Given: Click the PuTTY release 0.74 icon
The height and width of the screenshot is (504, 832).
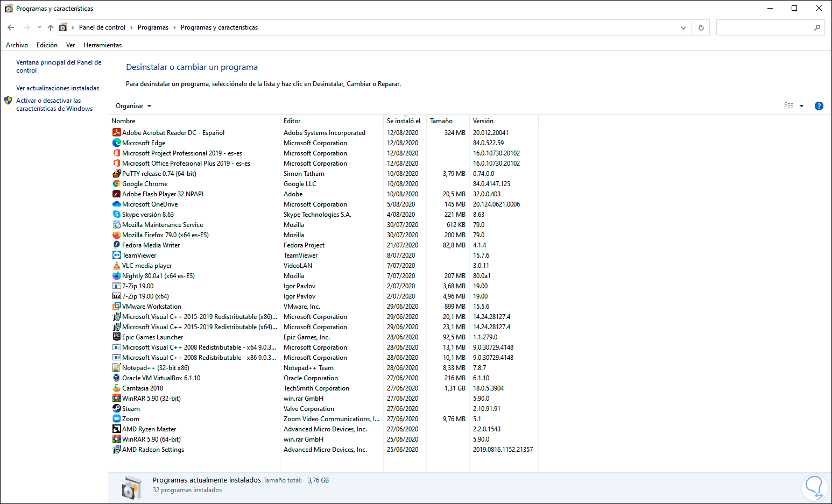Looking at the screenshot, I should (116, 173).
